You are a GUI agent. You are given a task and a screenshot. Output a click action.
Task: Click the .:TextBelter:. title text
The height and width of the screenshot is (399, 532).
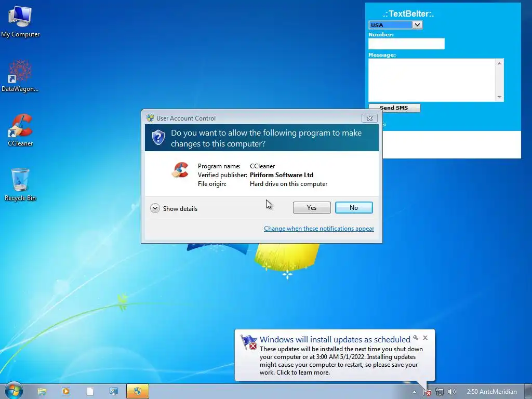408,14
